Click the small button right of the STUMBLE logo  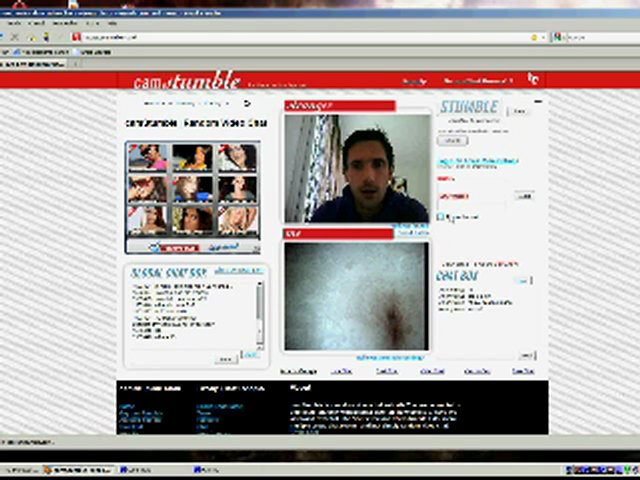(519, 112)
